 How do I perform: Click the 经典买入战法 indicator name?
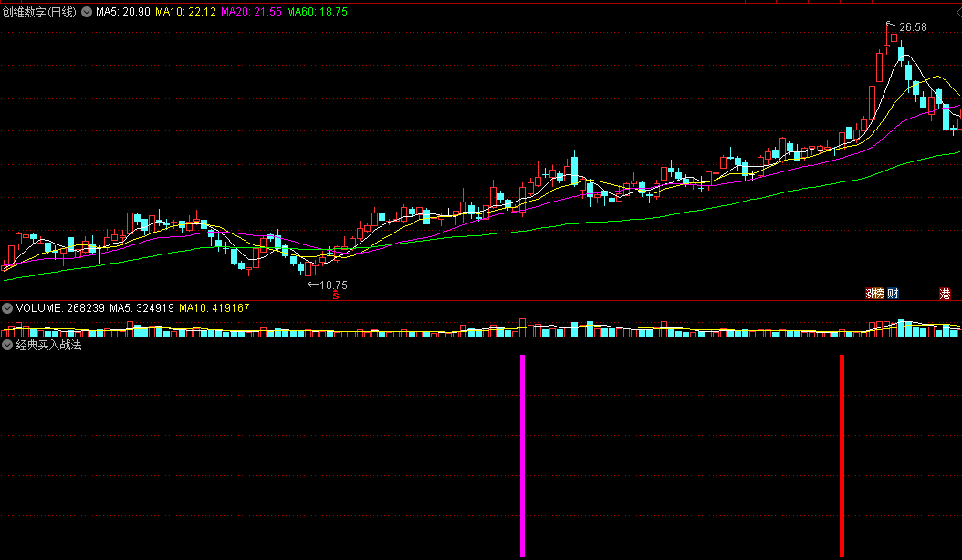coord(48,345)
